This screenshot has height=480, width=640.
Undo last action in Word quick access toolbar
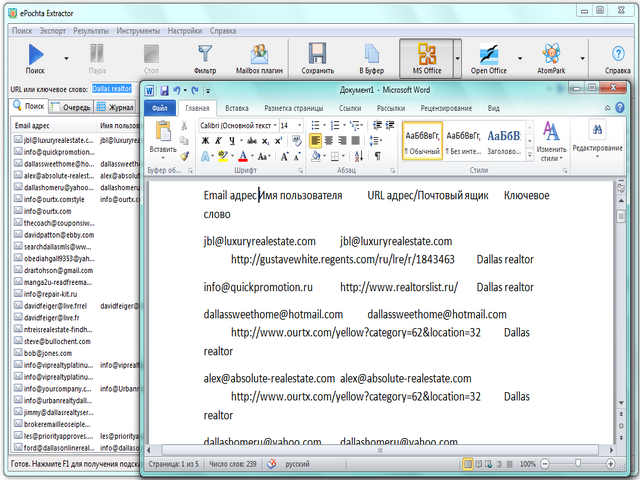pos(177,90)
